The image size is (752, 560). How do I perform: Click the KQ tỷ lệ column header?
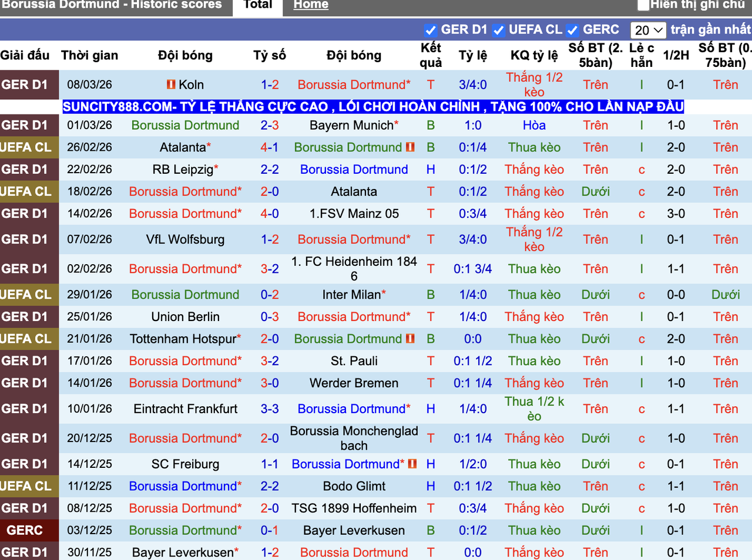tap(534, 55)
